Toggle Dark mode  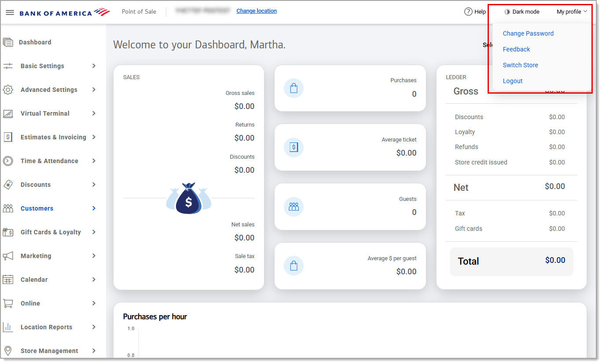coord(522,12)
